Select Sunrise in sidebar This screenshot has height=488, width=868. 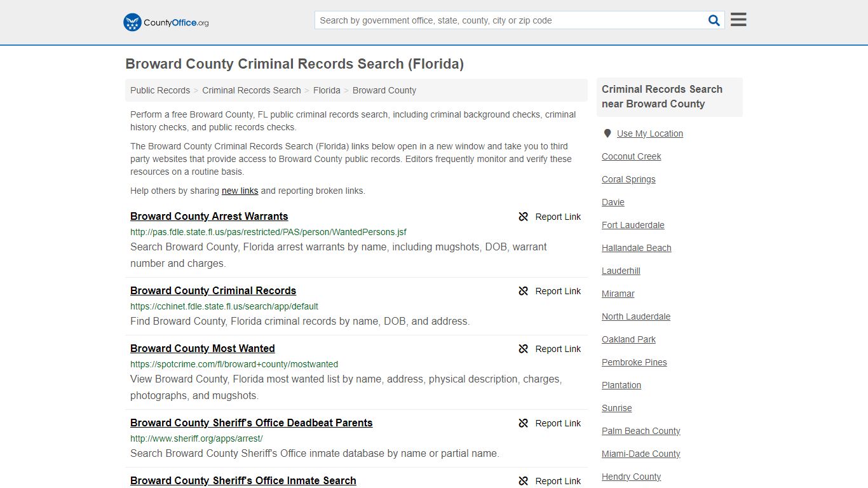pos(617,408)
